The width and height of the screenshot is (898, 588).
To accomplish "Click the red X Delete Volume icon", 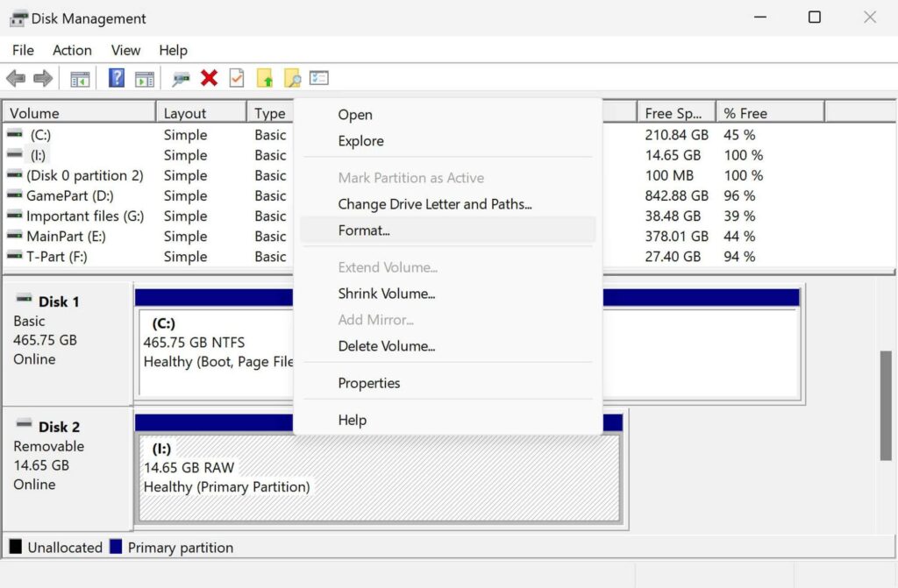I will (210, 77).
